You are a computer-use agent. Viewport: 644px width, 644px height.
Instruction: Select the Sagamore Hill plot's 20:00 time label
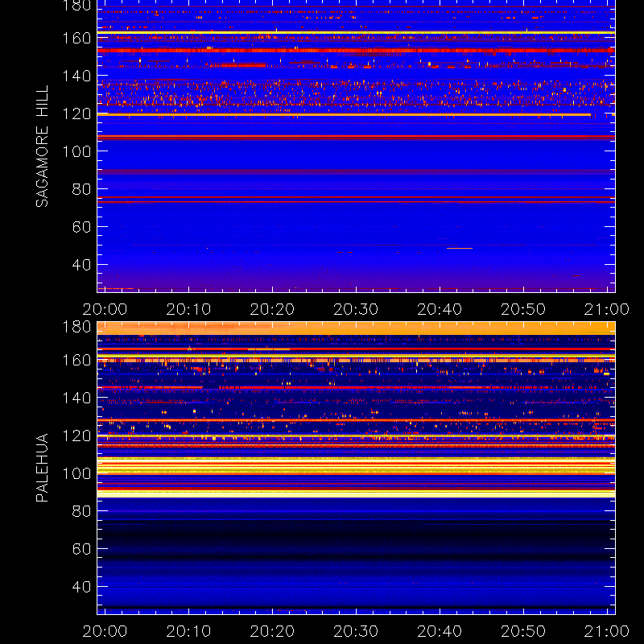click(105, 309)
